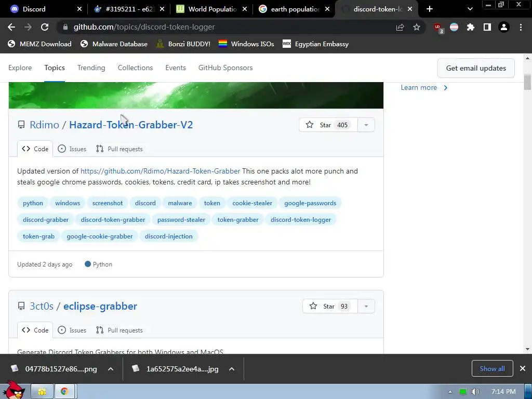This screenshot has width=532, height=399.
Task: Open the tab search chevron
Action: 470,9
